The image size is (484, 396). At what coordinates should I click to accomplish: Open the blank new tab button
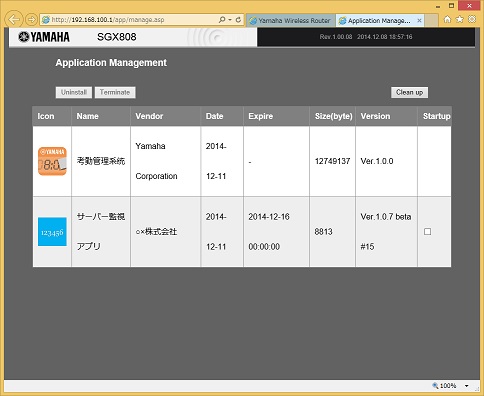(x=431, y=20)
